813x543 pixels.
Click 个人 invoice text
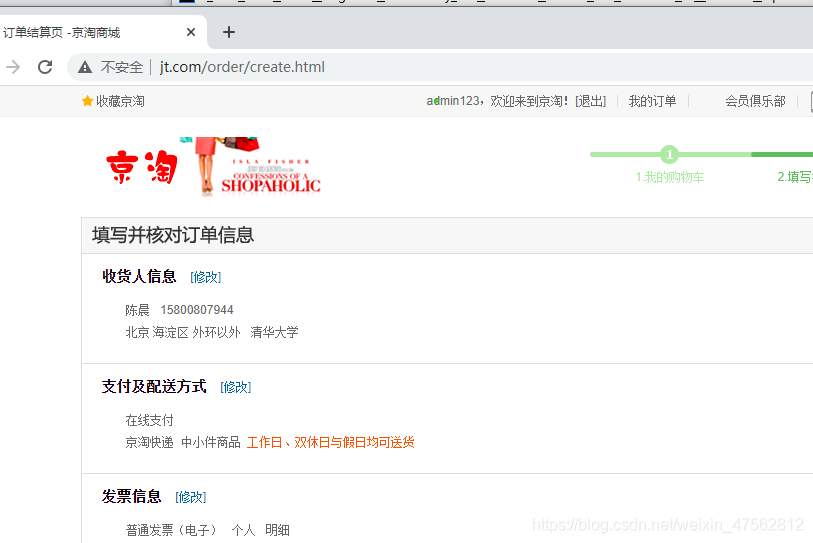coord(243,530)
